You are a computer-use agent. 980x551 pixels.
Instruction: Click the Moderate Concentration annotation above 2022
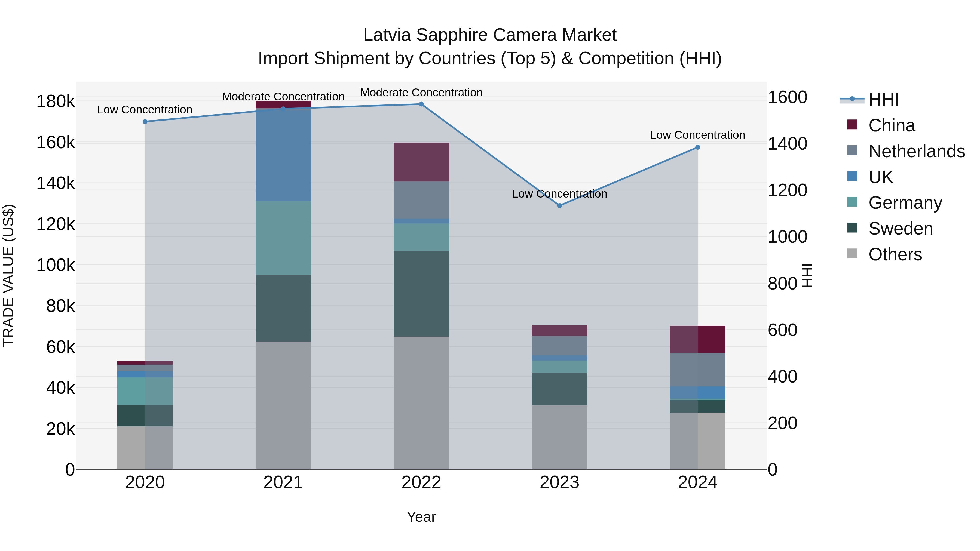421,93
